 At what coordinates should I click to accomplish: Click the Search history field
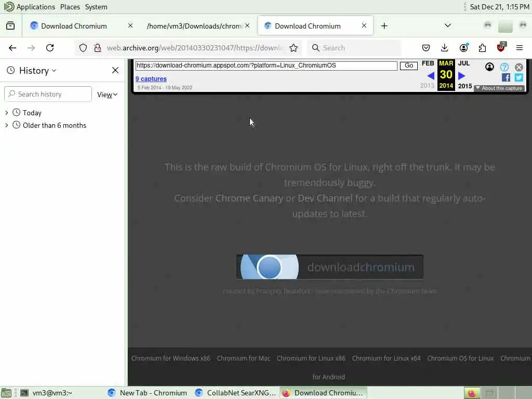tap(48, 94)
